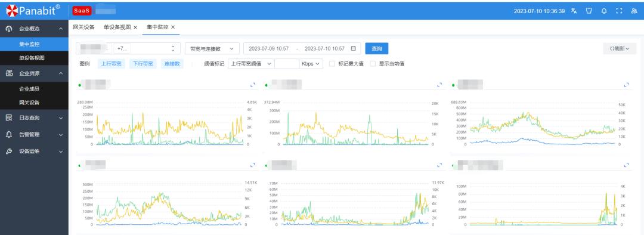Open the 刷新 refresh dropdown
644x235 pixels.
pos(620,48)
